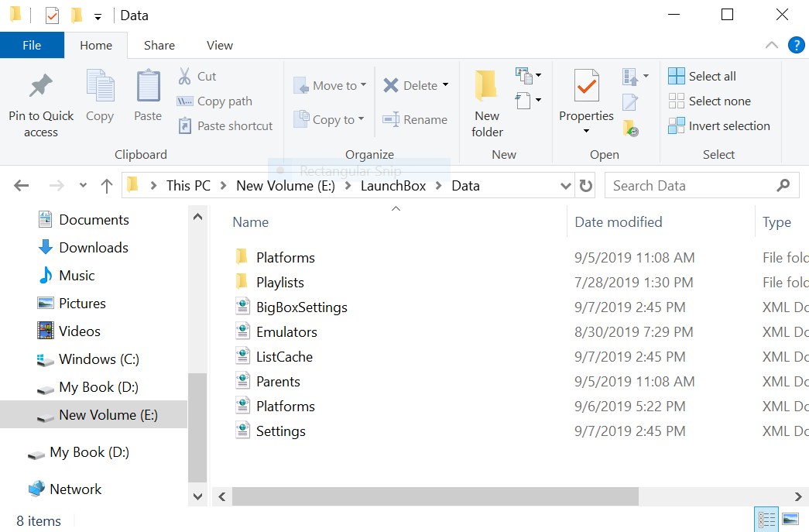Select Videos in the navigation pane
809x532 pixels.
[69, 331]
